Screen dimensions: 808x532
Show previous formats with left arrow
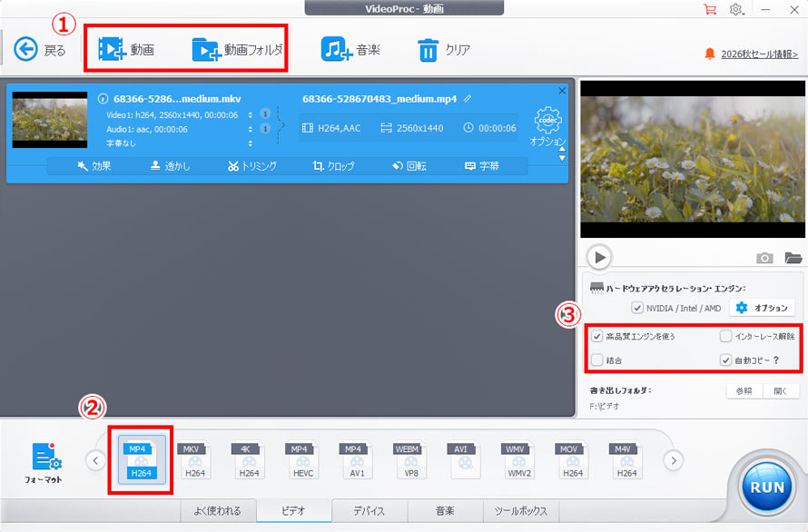click(95, 460)
